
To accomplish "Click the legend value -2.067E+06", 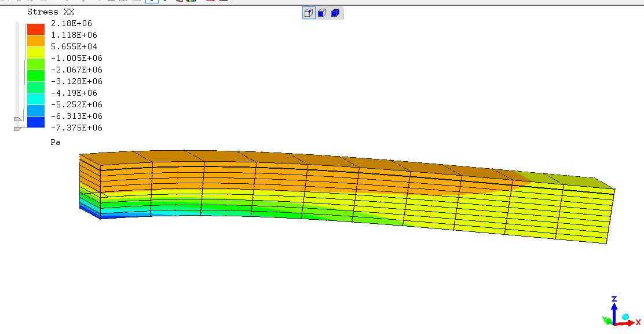I will coord(76,70).
